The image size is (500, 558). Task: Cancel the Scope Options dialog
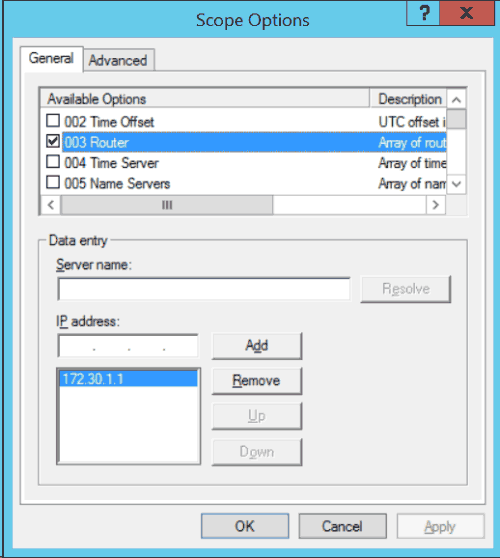[x=342, y=526]
